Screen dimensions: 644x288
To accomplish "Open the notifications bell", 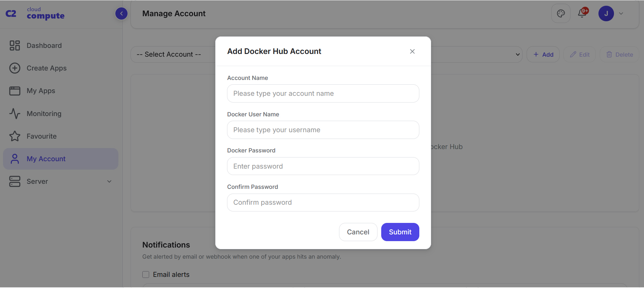I will click(583, 13).
